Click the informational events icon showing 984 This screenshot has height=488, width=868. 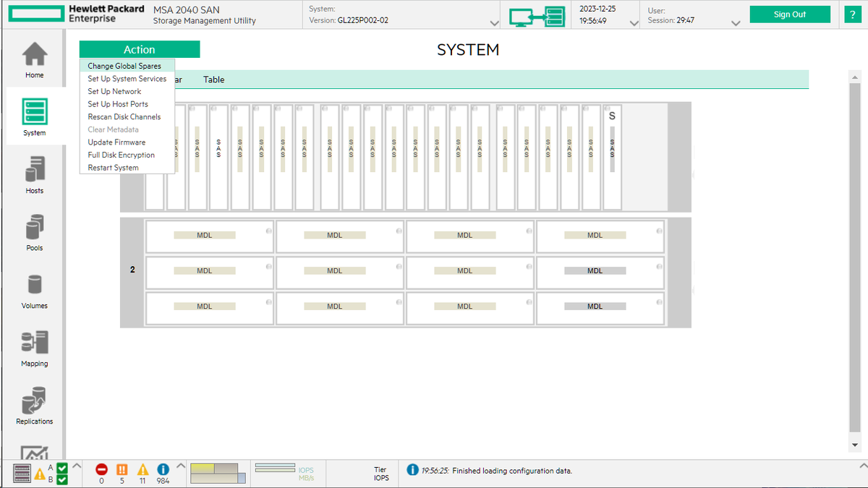click(163, 469)
